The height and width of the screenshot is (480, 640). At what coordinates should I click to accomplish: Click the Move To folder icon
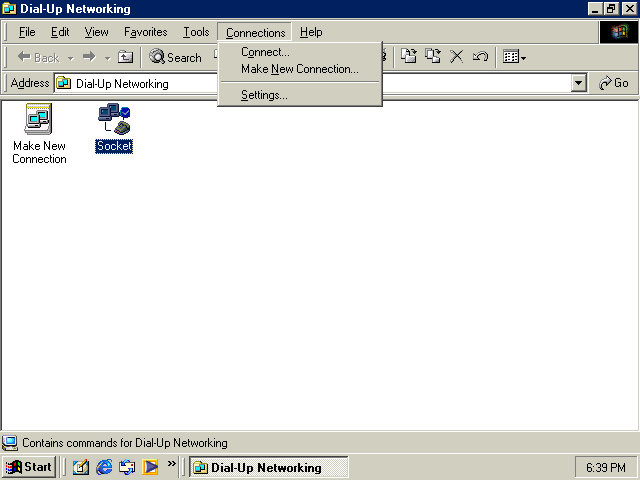click(x=409, y=56)
